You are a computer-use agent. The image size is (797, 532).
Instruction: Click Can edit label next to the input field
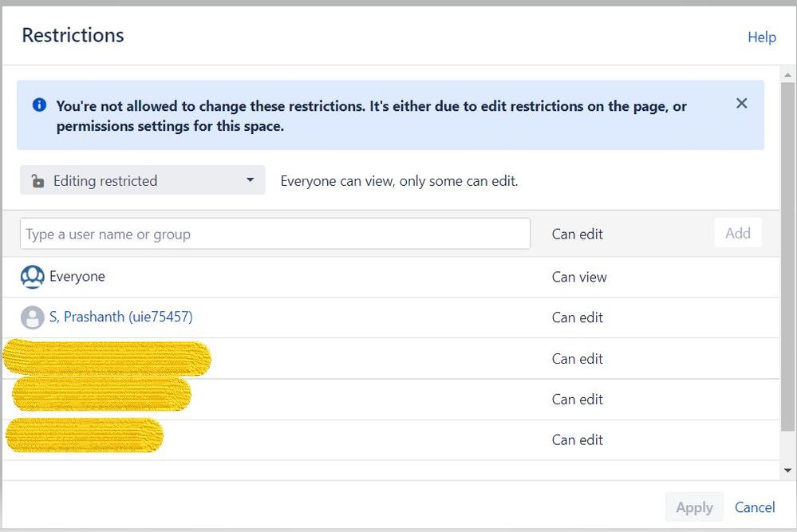[578, 234]
